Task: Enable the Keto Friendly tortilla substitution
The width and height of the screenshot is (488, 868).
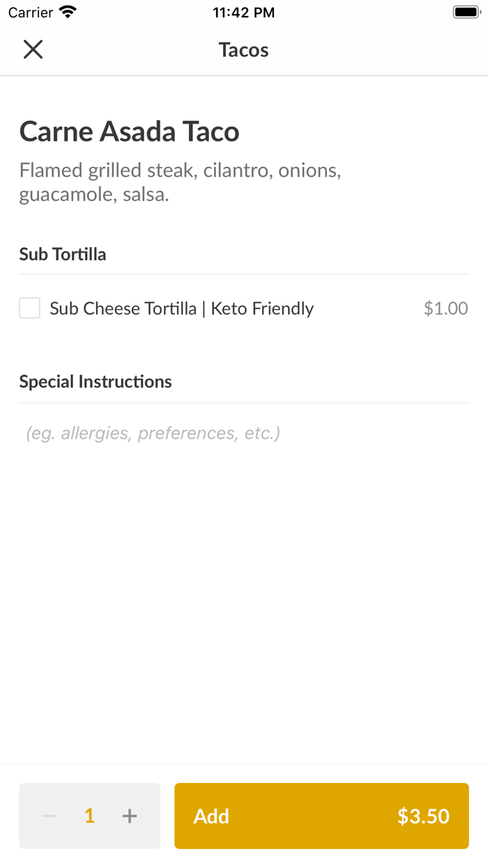Action: [x=29, y=308]
